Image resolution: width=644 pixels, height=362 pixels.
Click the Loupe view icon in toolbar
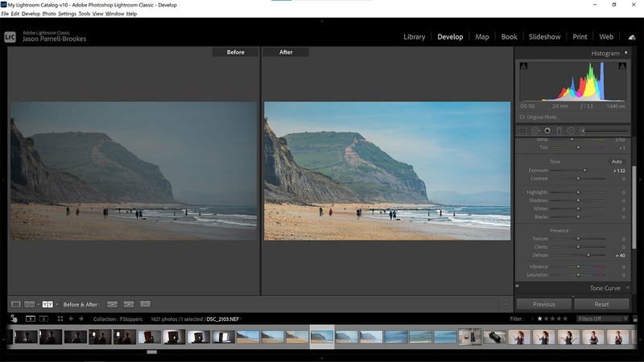pyautogui.click(x=15, y=304)
